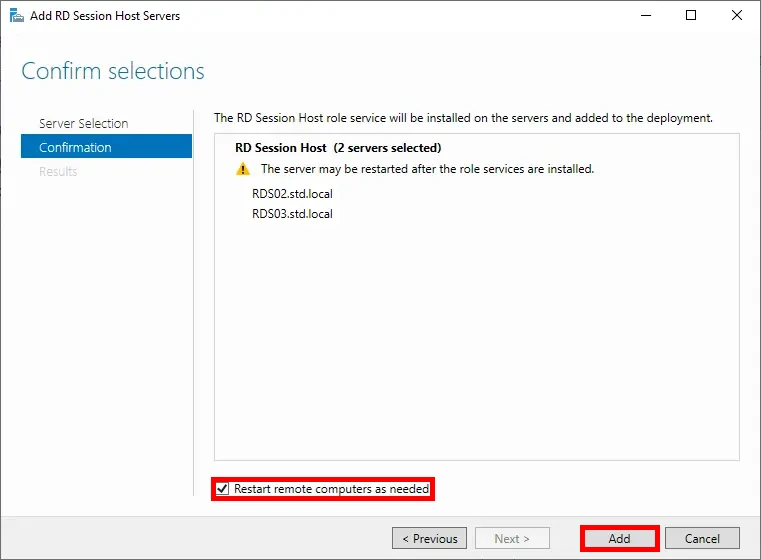Minimize the Add RD Session Host Servers window
Screen dimensions: 761x560
pyautogui.click(x=645, y=16)
